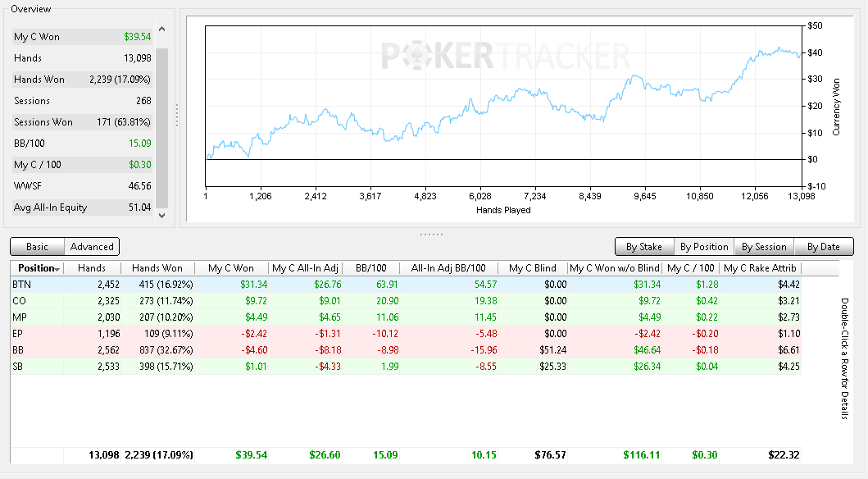Group report By Session

pyautogui.click(x=764, y=246)
